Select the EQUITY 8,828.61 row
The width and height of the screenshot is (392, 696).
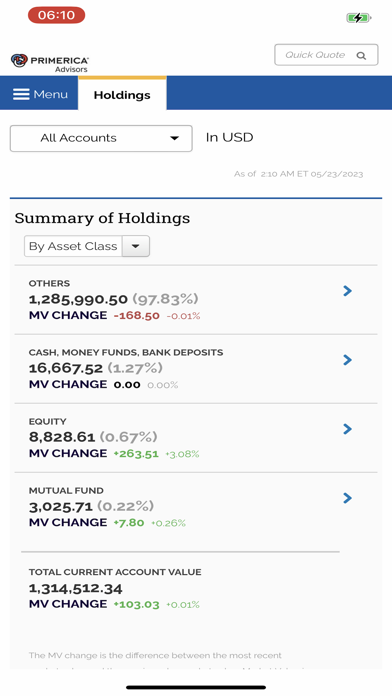click(x=196, y=438)
